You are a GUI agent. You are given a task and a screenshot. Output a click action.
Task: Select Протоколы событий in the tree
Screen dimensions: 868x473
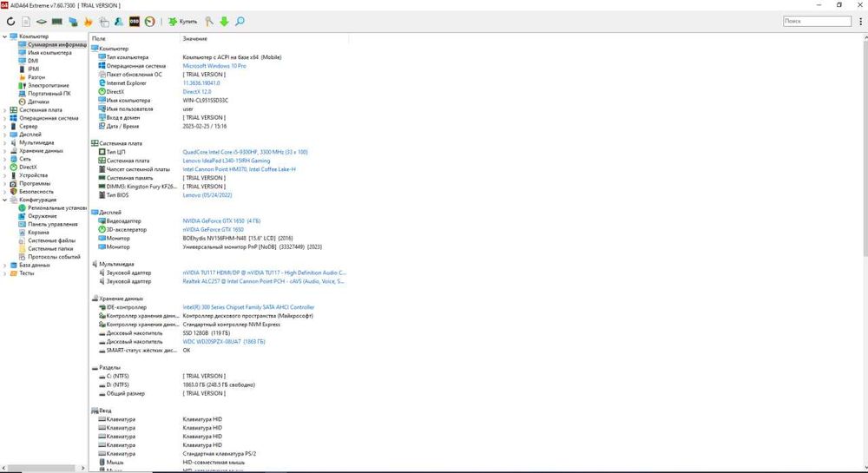click(x=54, y=257)
